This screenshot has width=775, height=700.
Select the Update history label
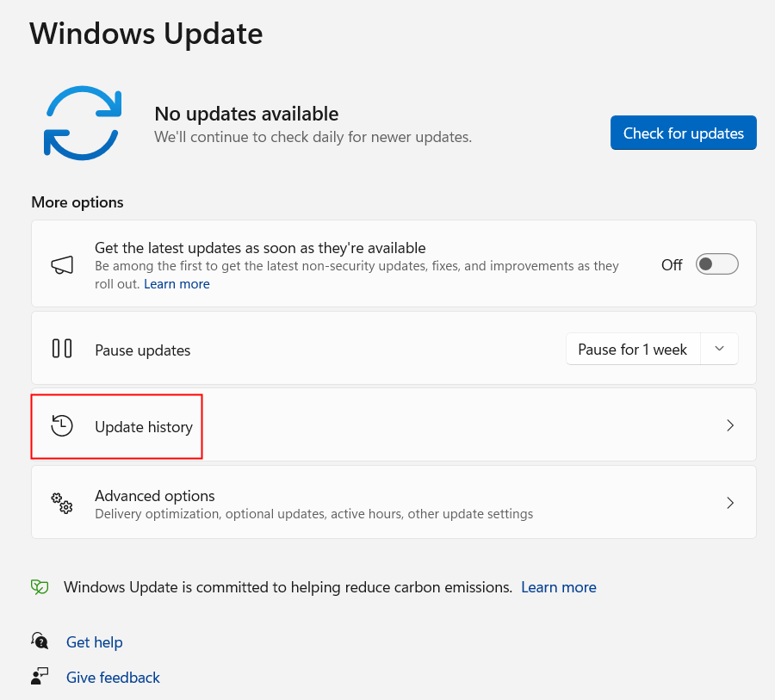click(144, 426)
